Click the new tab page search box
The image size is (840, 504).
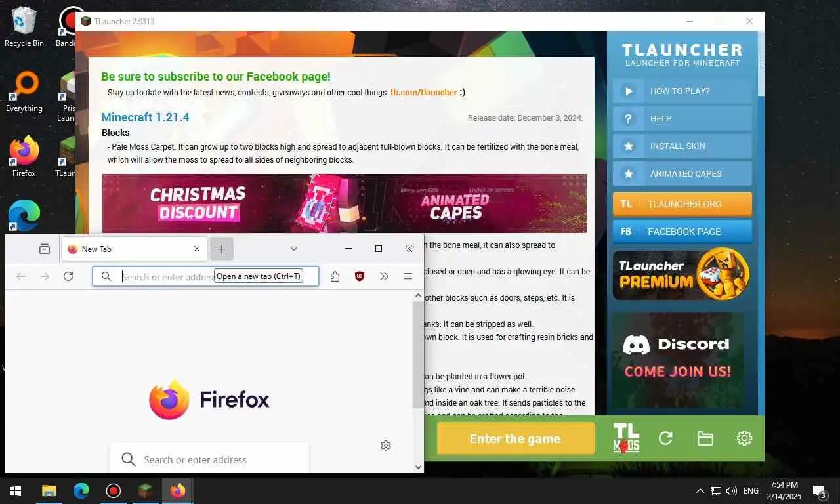click(x=209, y=459)
